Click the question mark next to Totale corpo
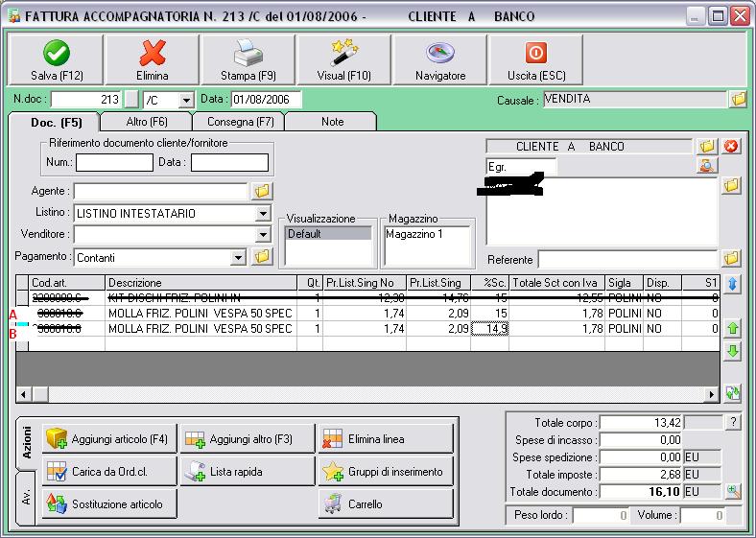This screenshot has height=538, width=756. [x=733, y=423]
